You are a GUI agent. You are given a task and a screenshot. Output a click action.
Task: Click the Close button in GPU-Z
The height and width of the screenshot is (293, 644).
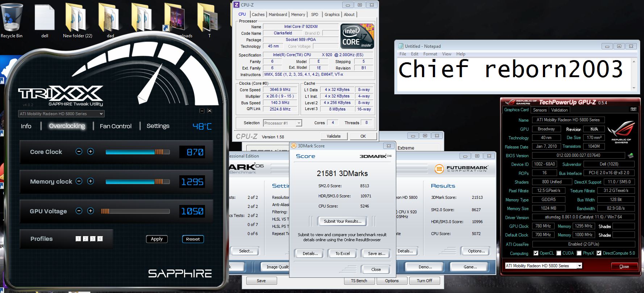pyautogui.click(x=624, y=267)
